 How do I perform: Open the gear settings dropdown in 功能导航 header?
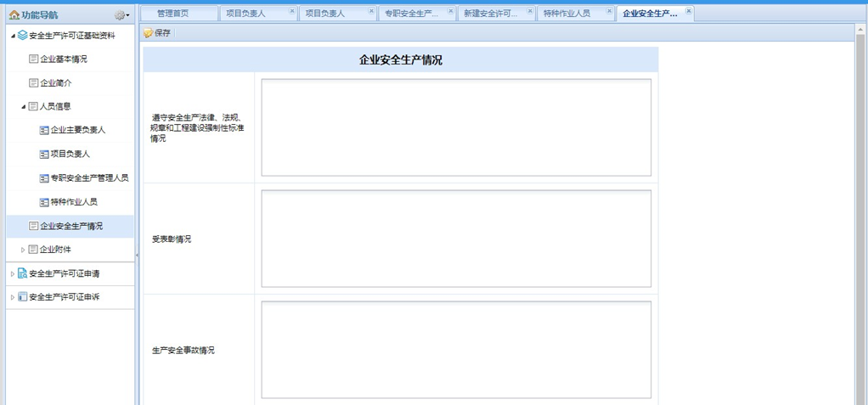point(121,15)
